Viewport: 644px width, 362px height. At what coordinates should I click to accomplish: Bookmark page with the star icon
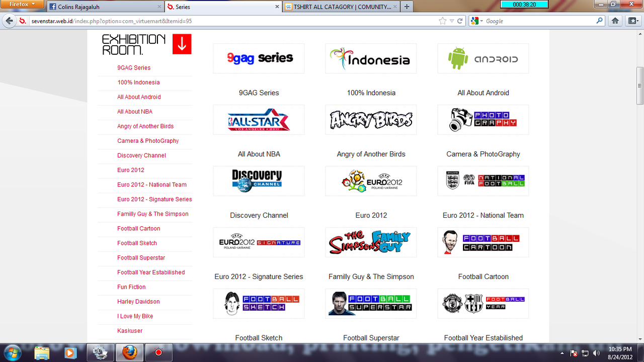pos(443,21)
